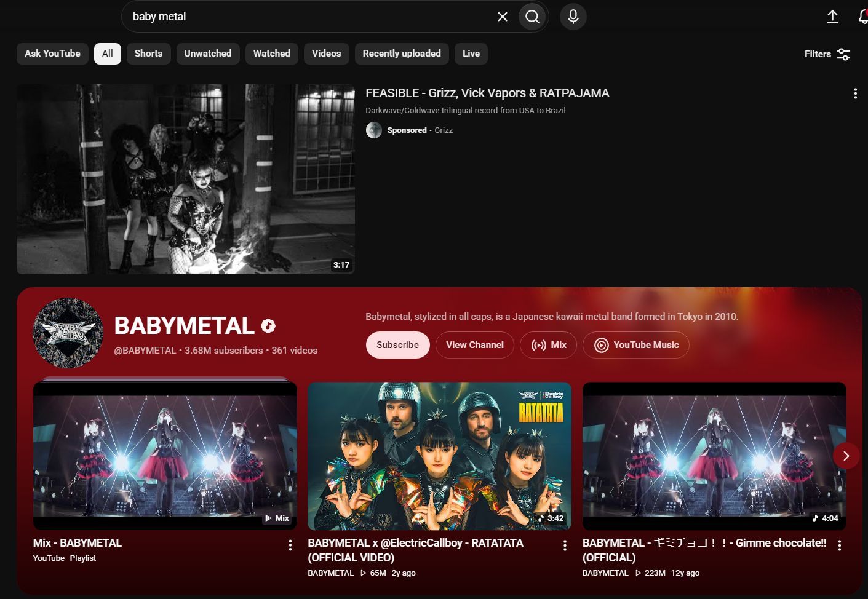This screenshot has height=599, width=868.
Task: Click the @BABYMETAL handle text
Action: (145, 351)
